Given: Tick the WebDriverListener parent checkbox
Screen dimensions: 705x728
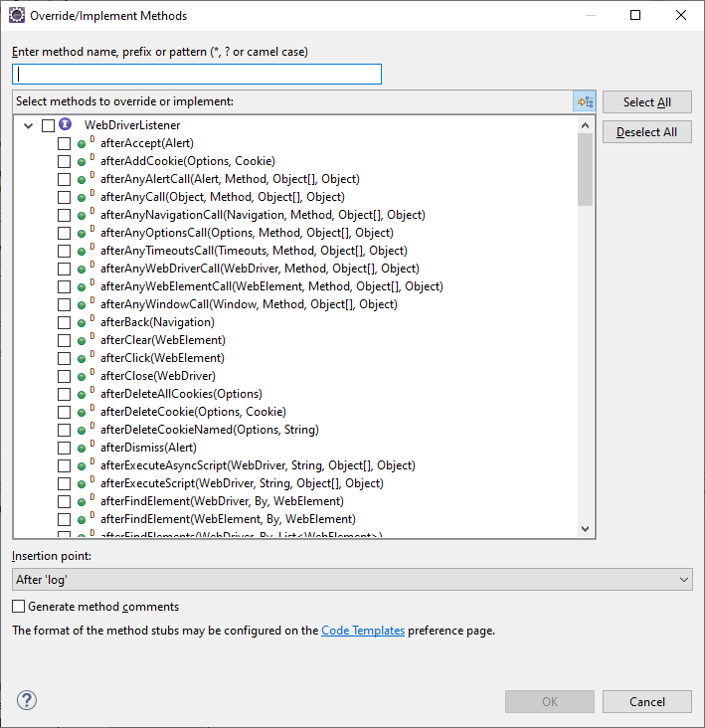Looking at the screenshot, I should (x=48, y=125).
